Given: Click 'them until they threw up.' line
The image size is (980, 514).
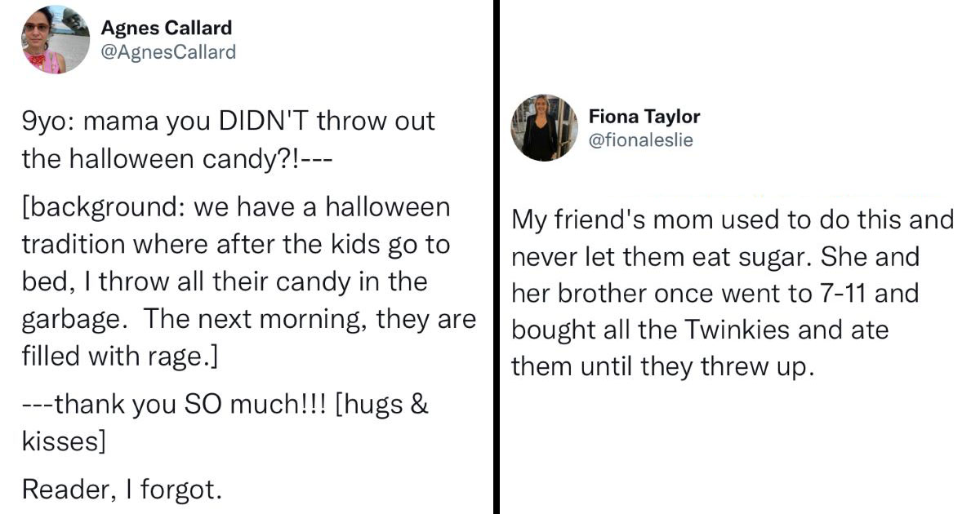Looking at the screenshot, I should [x=663, y=366].
